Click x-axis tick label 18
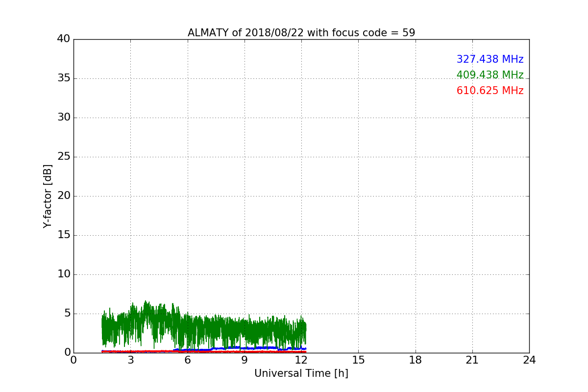Viewport: 588px width, 392px height. (x=416, y=360)
